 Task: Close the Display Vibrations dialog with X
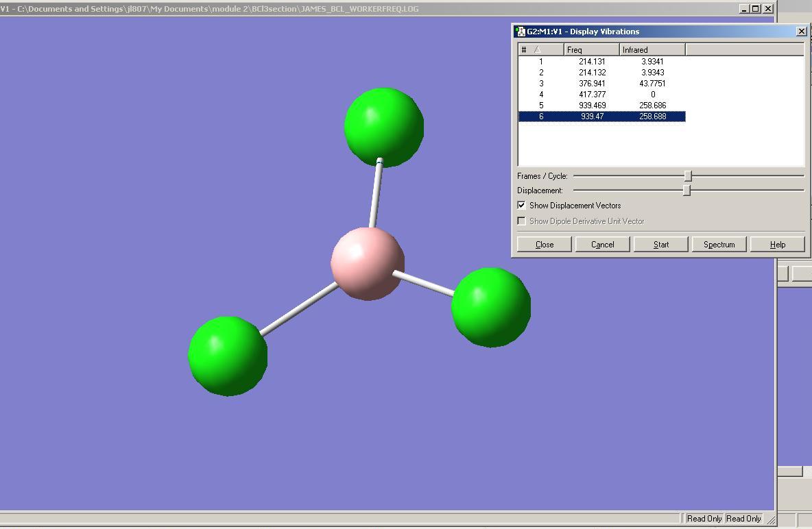click(801, 32)
